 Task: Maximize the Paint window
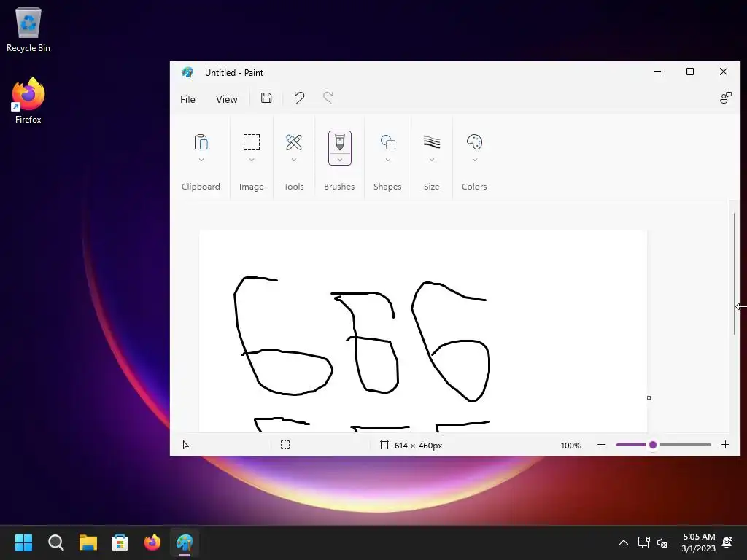[x=690, y=72]
